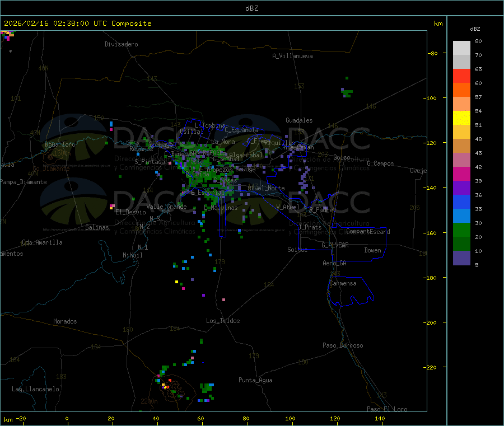The height and width of the screenshot is (426, 504).
Task: Click the C_Española map label
Action: [241, 130]
